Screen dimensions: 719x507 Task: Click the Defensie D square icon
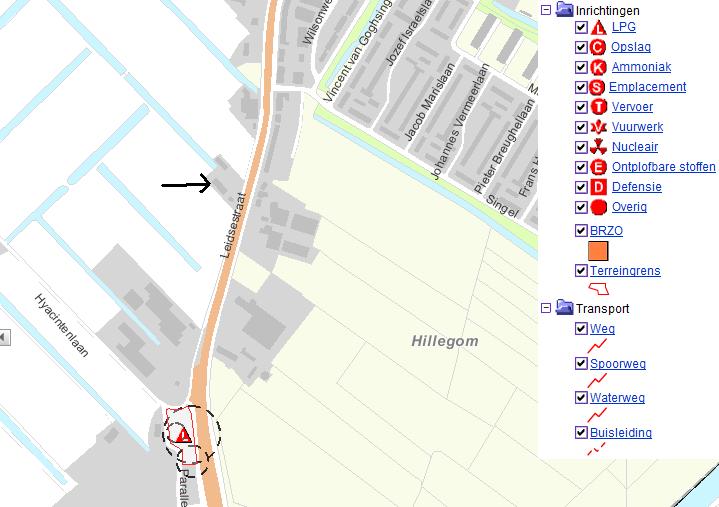[x=598, y=187]
